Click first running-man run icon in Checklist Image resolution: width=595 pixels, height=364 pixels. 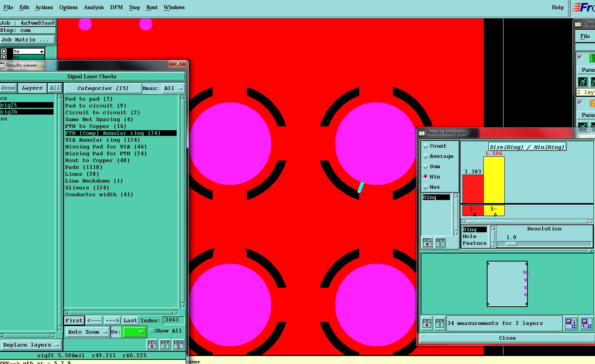pyautogui.click(x=582, y=82)
